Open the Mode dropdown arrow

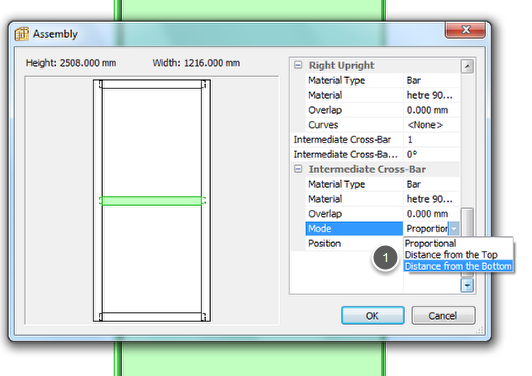454,229
